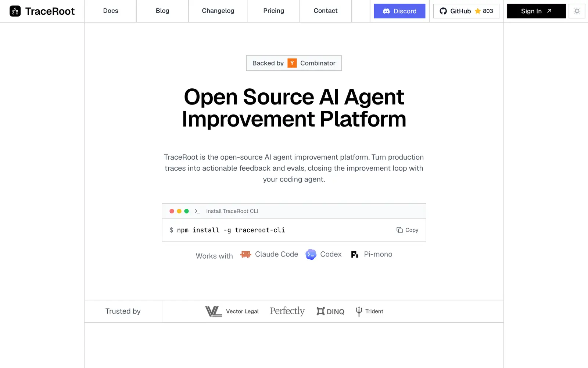588x368 pixels.
Task: Click the Discord icon in the header
Action: 386,11
